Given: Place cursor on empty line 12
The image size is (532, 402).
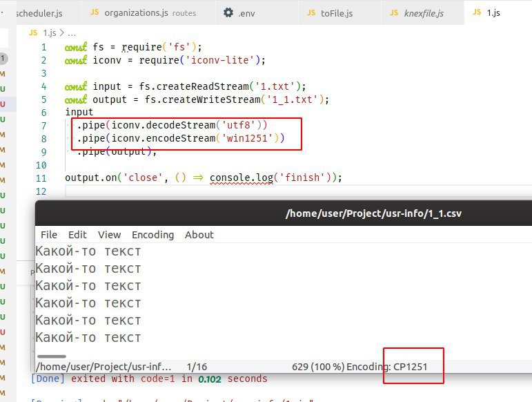Looking at the screenshot, I should click(299, 191).
